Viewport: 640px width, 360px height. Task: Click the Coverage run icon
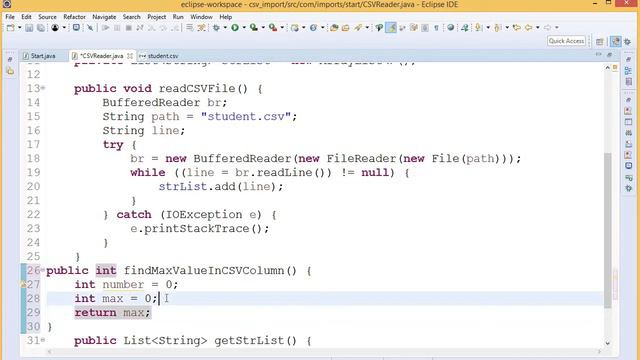(x=254, y=27)
